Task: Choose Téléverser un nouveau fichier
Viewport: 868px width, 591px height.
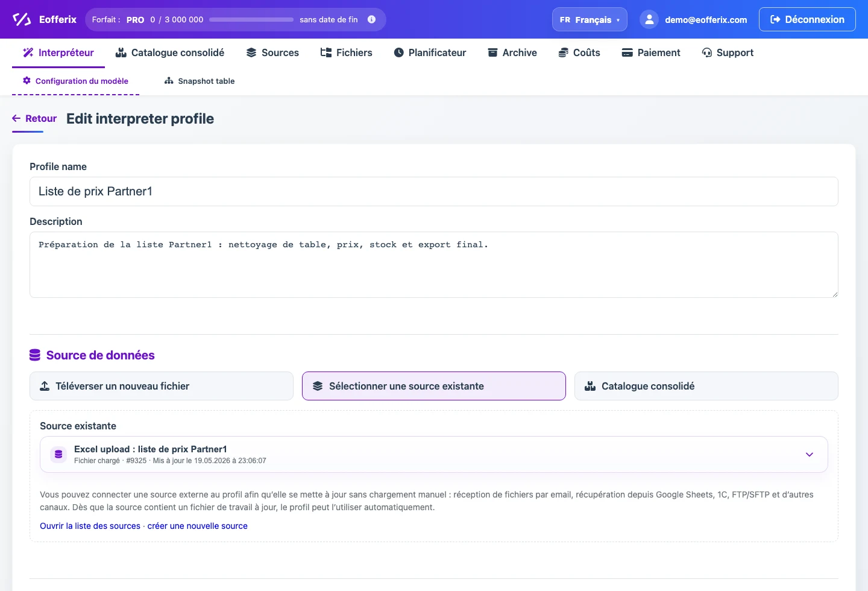Action: (162, 386)
